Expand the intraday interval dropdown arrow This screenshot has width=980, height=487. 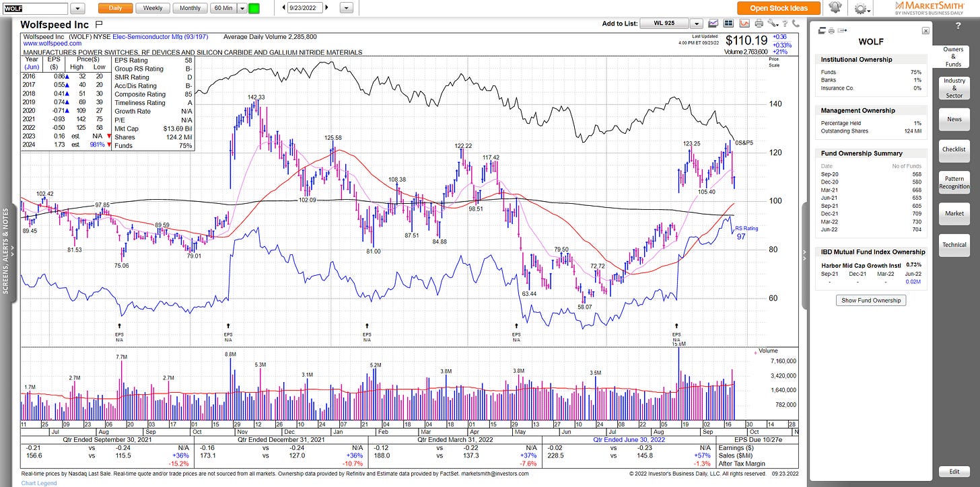pos(241,8)
